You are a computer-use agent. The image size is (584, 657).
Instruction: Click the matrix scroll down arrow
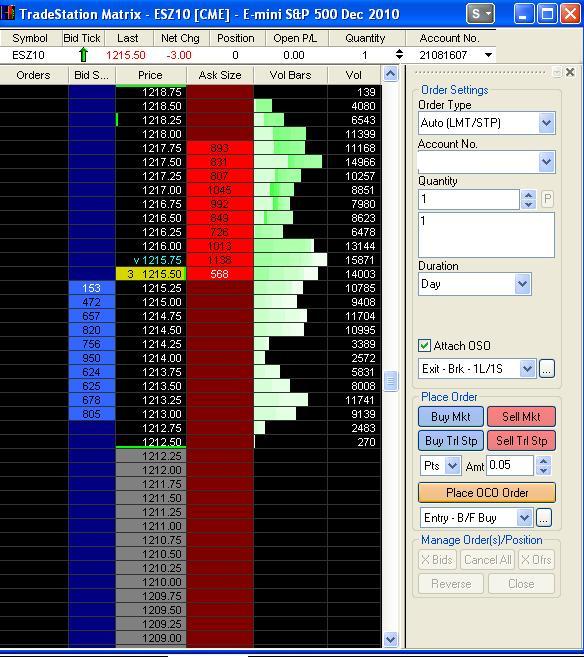(390, 639)
